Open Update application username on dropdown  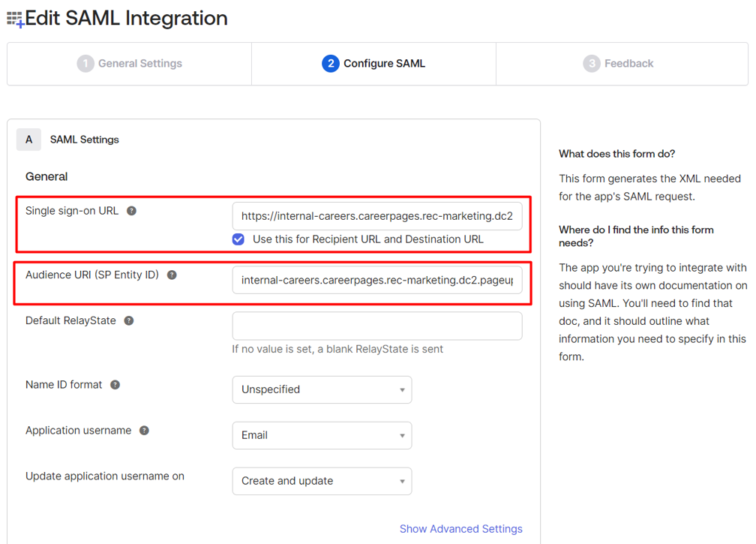(322, 481)
